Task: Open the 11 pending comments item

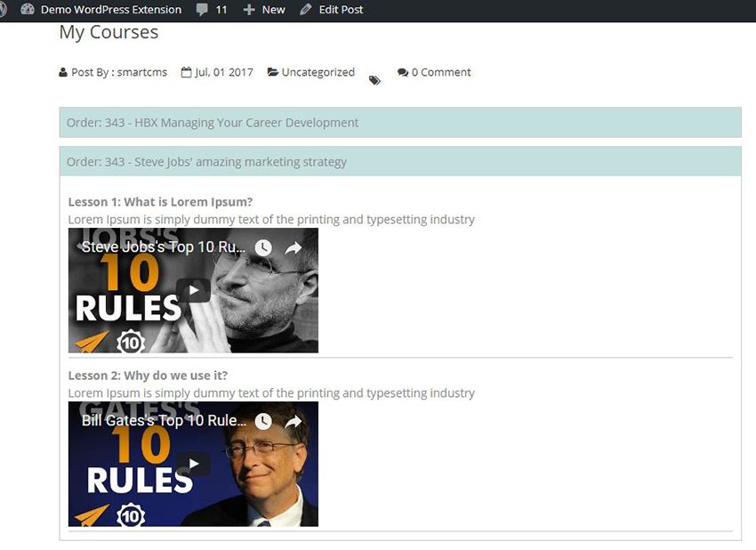Action: point(221,10)
